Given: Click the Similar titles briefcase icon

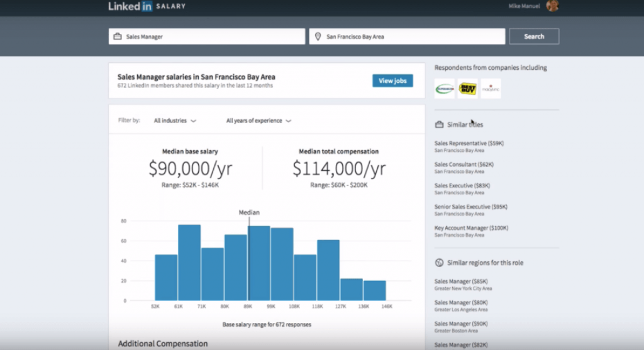Looking at the screenshot, I should point(439,124).
